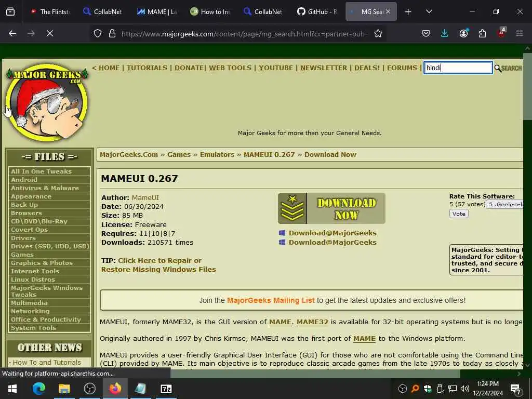Open OBS Studio from the taskbar
The image size is (532, 399).
click(x=89, y=389)
